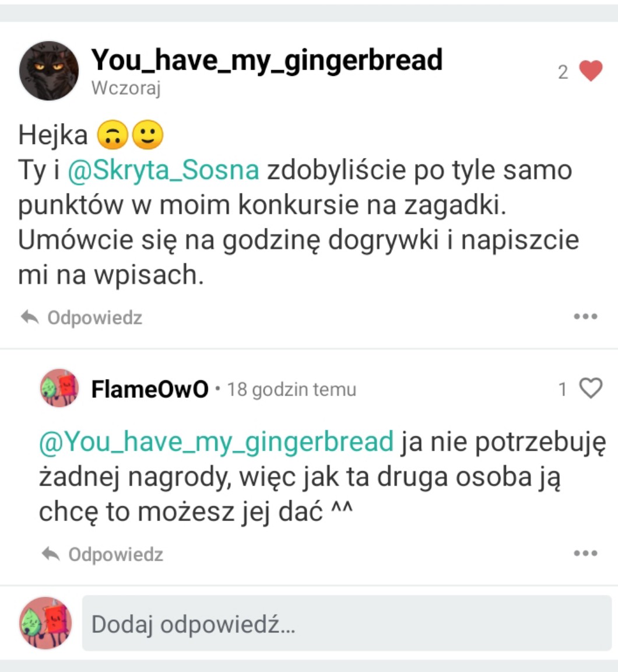This screenshot has width=618, height=672.
Task: Open the three-dot menu on FlameOwO's reply
Action: (x=585, y=553)
